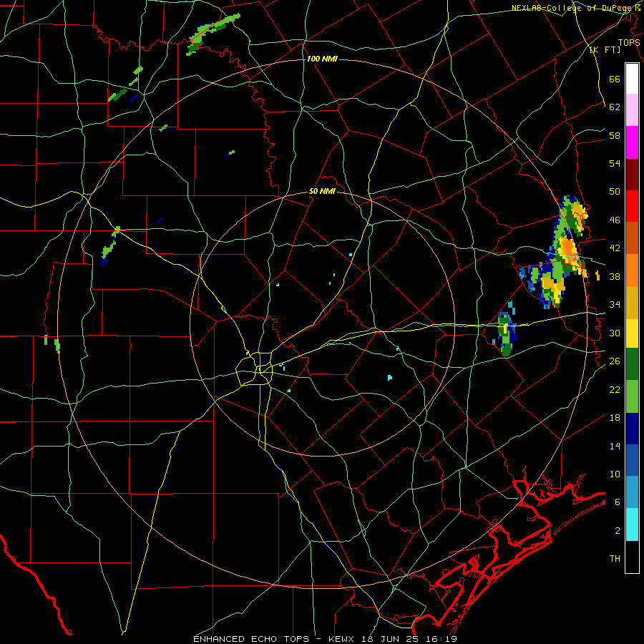
Task: Click the isolated green cell on the yellow highway east
Action: click(506, 334)
